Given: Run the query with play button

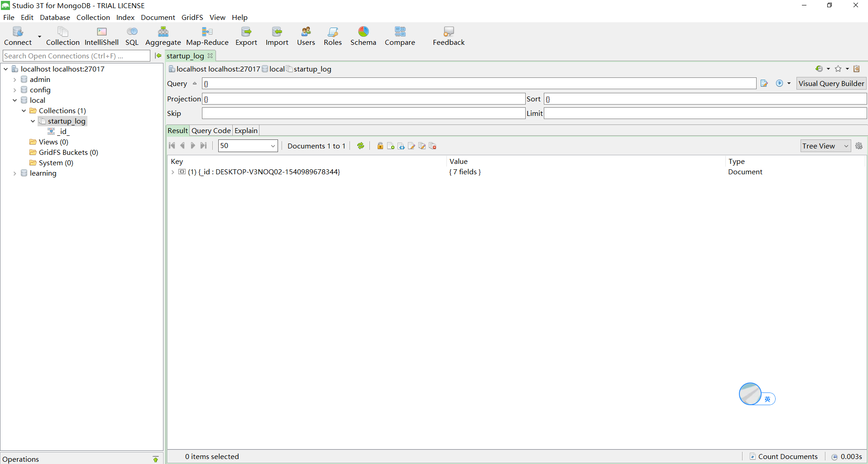Looking at the screenshot, I should 779,83.
